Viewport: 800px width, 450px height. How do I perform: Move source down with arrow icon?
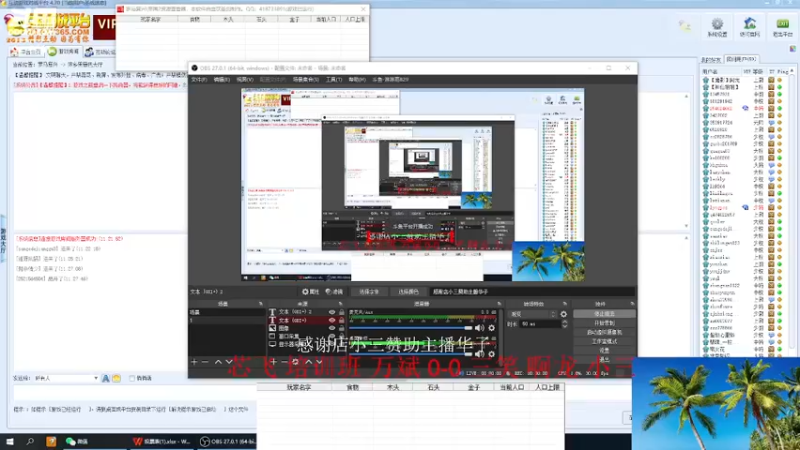click(319, 362)
